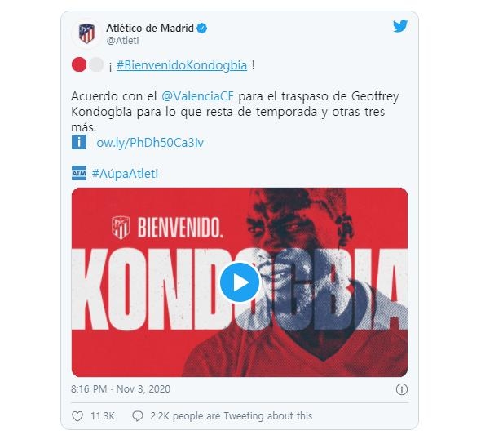This screenshot has height=448, width=481.
Task: Open the Atlético de Madrid account name
Action: [150, 29]
